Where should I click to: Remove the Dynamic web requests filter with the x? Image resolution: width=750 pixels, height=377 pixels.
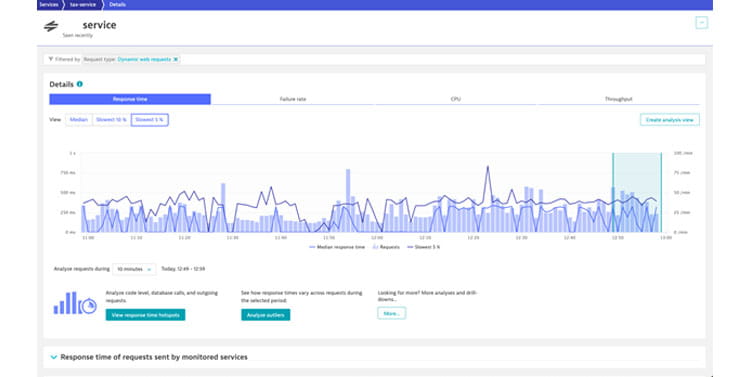click(x=176, y=59)
